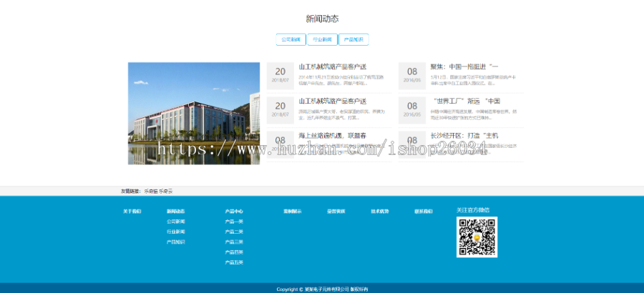Screen dimensions: 644x293
Task: Click the 关注官方微信 label
Action: point(473,210)
